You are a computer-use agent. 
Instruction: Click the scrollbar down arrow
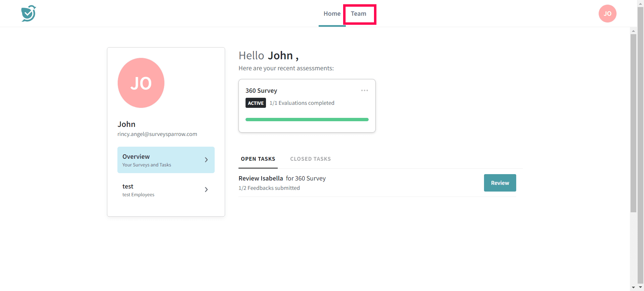click(x=633, y=287)
